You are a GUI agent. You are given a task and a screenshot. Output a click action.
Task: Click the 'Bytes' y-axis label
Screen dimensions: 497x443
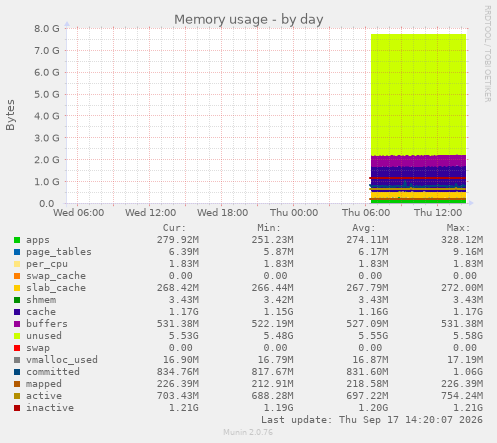10,115
